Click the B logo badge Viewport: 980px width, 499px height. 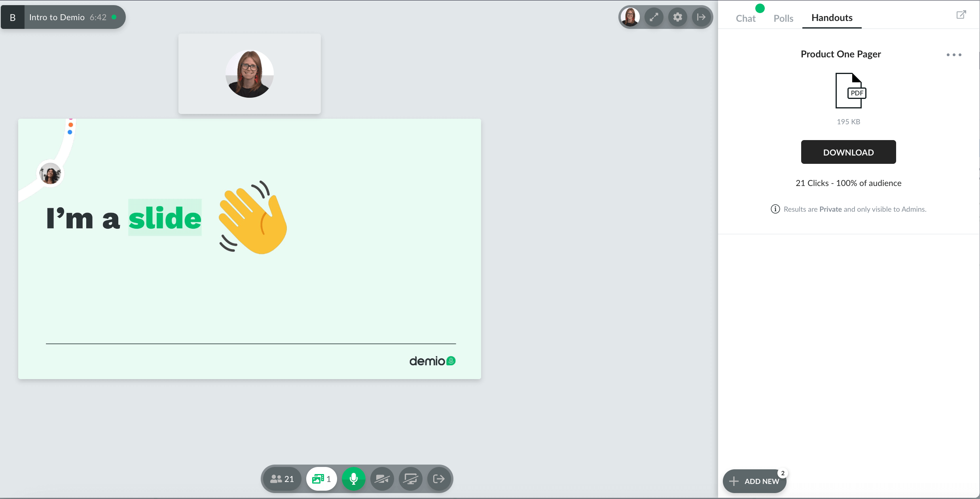[13, 17]
